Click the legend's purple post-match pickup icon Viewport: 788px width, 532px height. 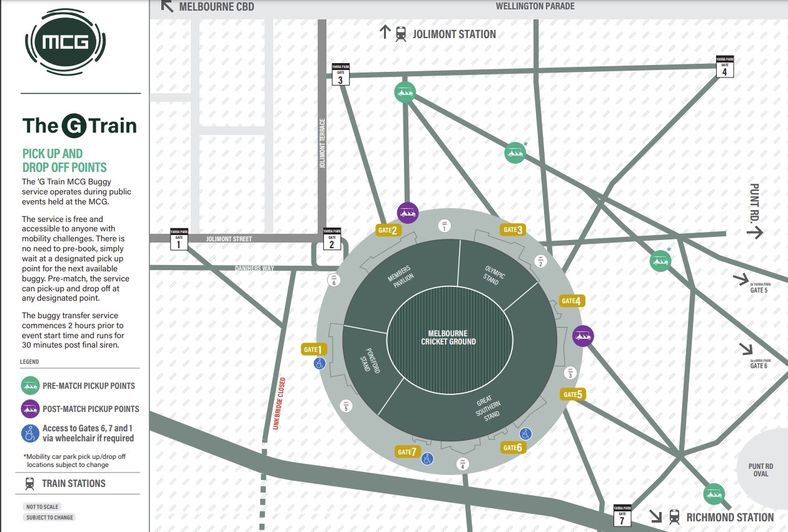click(x=31, y=409)
